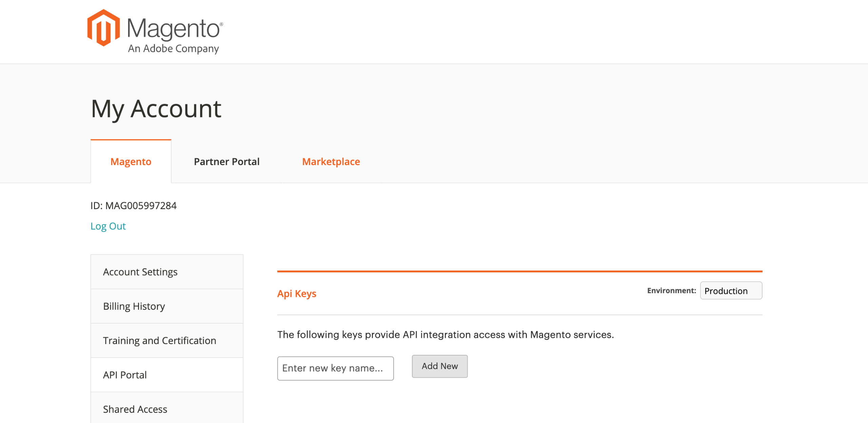Click the Environment label text
868x423 pixels.
coord(671,291)
